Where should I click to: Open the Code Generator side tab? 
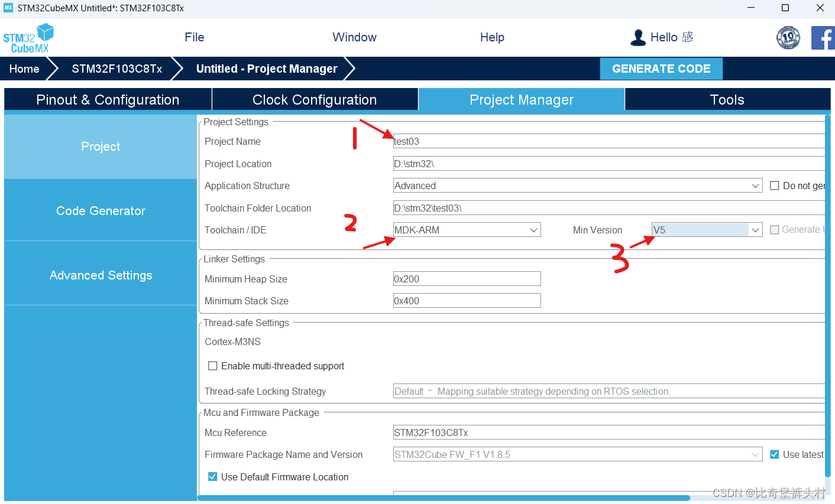pos(101,211)
